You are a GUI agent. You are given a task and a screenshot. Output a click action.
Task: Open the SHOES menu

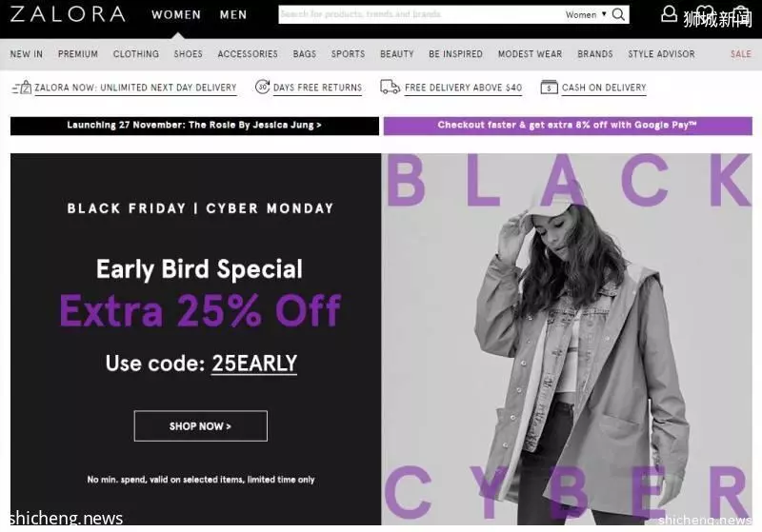coord(188,54)
